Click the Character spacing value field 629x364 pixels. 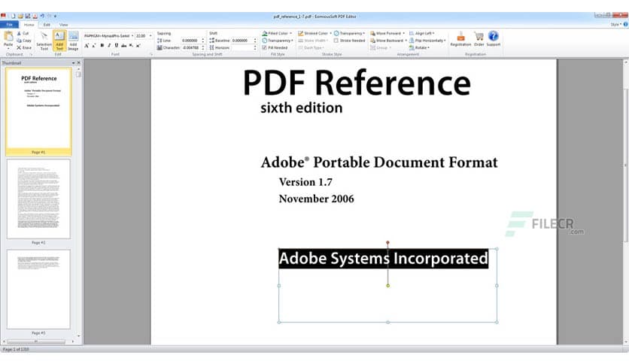[190, 47]
